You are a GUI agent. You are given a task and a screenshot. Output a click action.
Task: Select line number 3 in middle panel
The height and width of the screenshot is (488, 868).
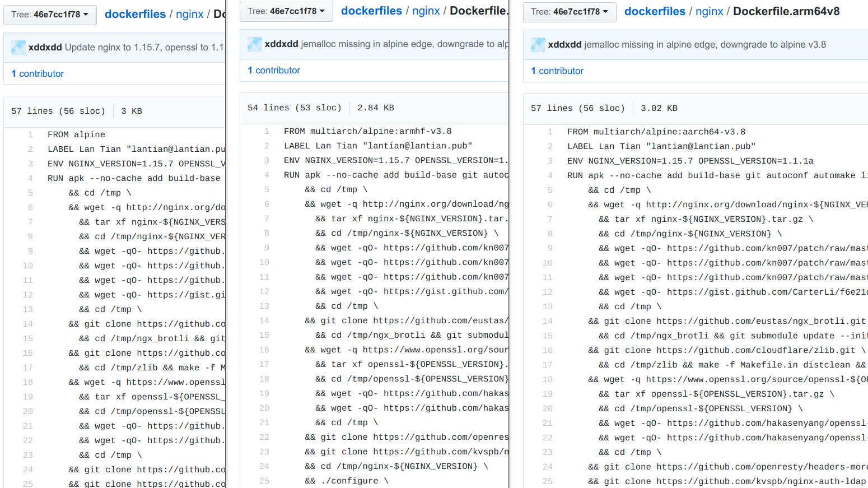click(267, 161)
